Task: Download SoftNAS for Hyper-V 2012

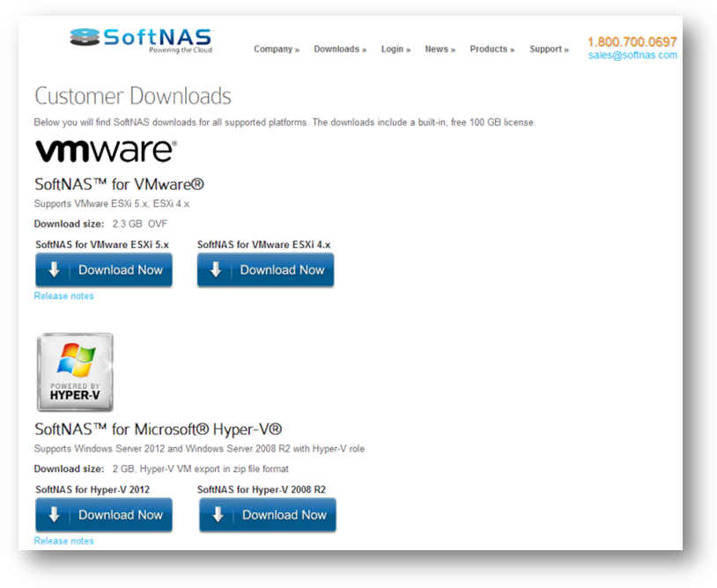Action: (104, 515)
